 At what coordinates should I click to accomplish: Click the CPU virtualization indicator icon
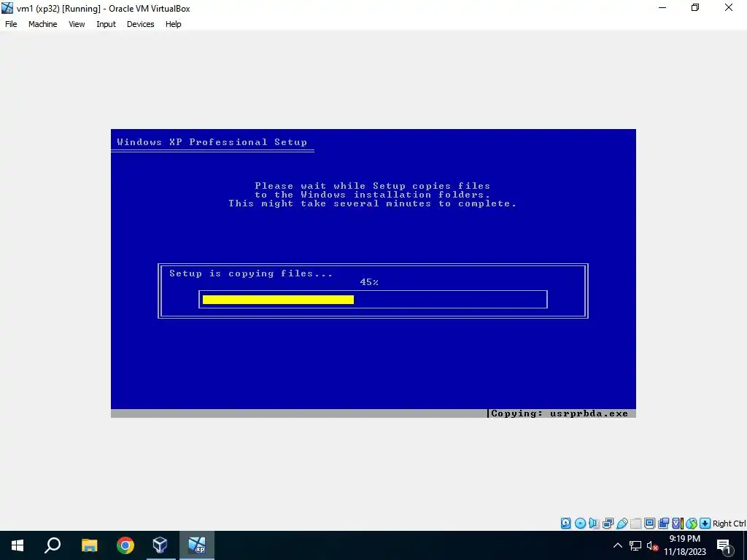pyautogui.click(x=678, y=524)
